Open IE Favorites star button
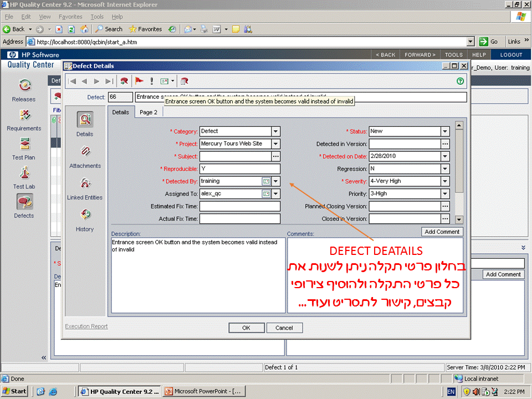 point(145,29)
